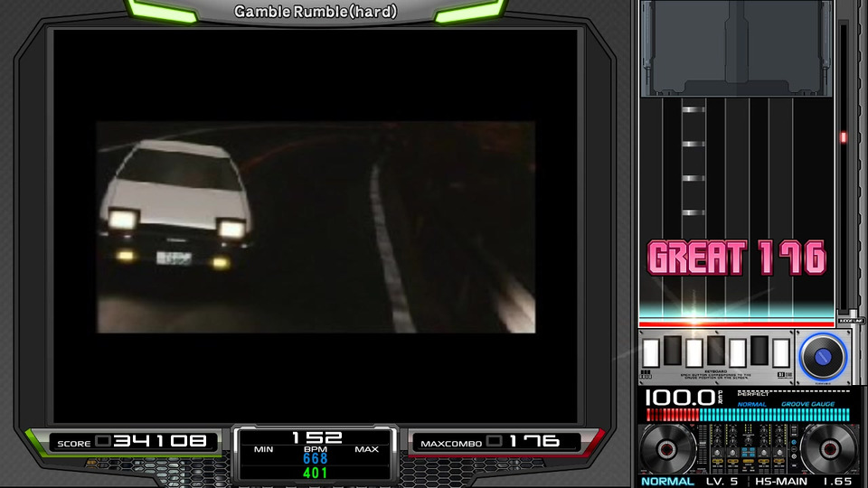Click the 'MAX' BPM label
This screenshot has height=488, width=868.
(366, 449)
